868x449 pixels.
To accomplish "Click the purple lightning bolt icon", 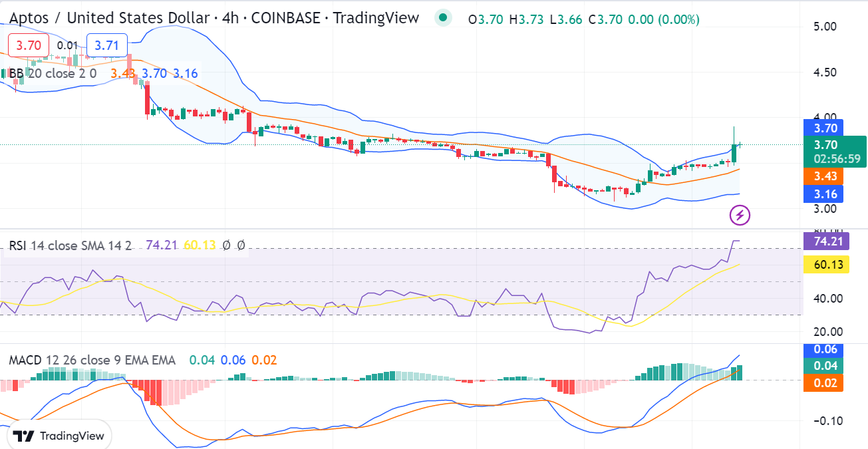I will coord(740,215).
